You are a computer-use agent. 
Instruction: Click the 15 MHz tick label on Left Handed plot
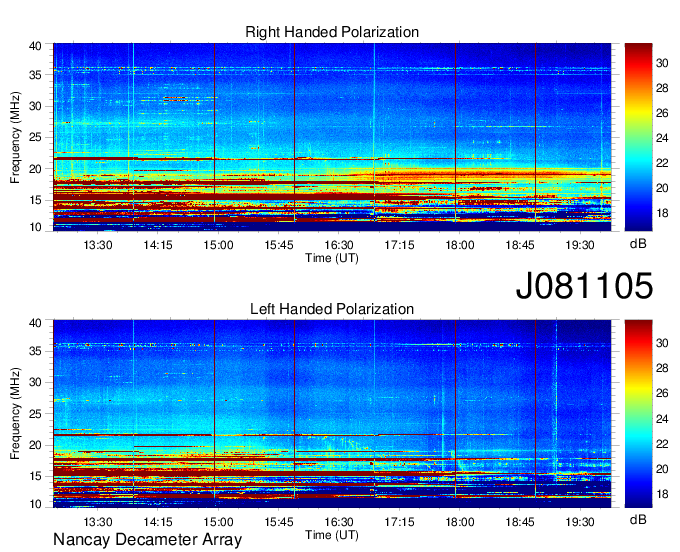click(35, 477)
